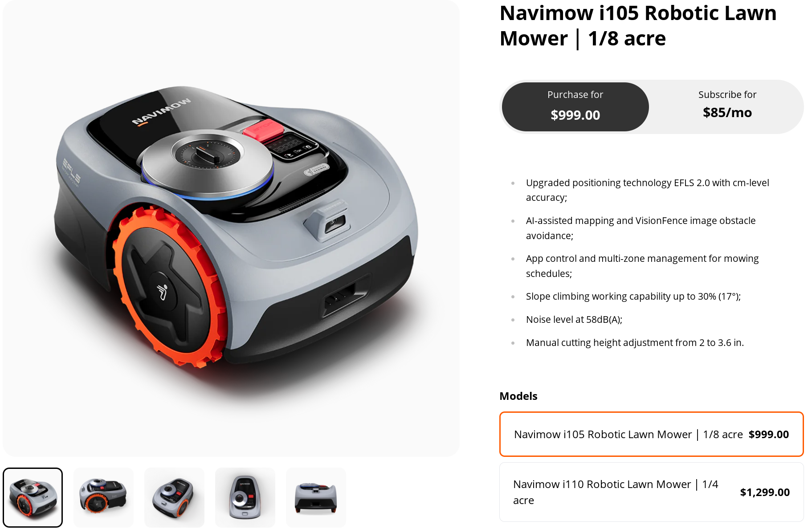
Task: Click the Navimow logo on mower hood
Action: click(161, 111)
